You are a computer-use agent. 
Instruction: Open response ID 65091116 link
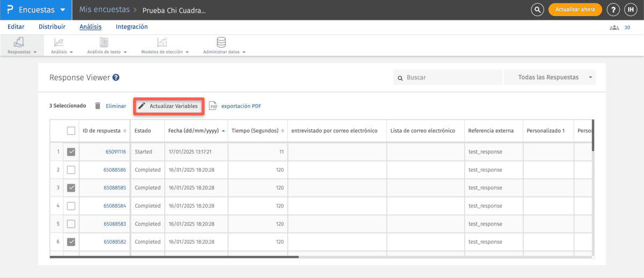tap(115, 152)
